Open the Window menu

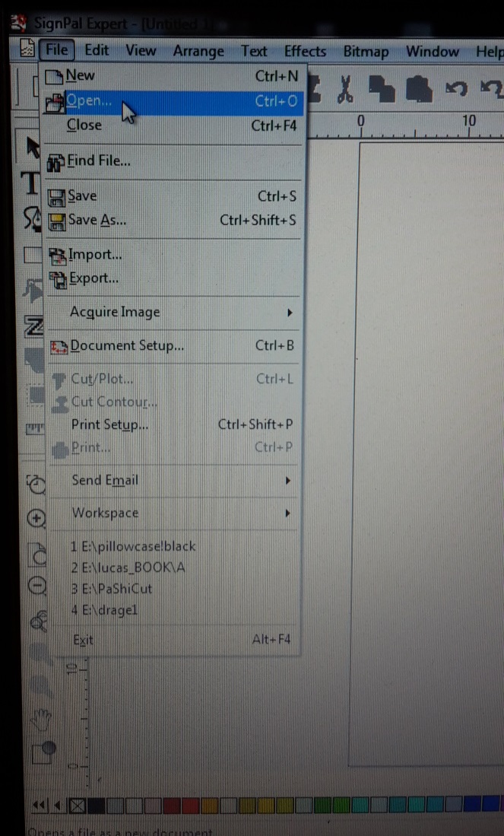point(432,52)
